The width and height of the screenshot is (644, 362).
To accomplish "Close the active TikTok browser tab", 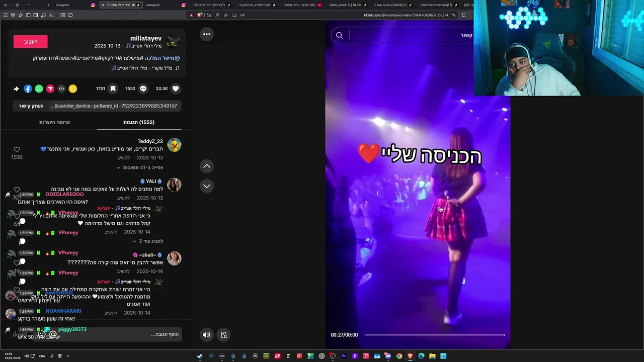I will (103, 5).
